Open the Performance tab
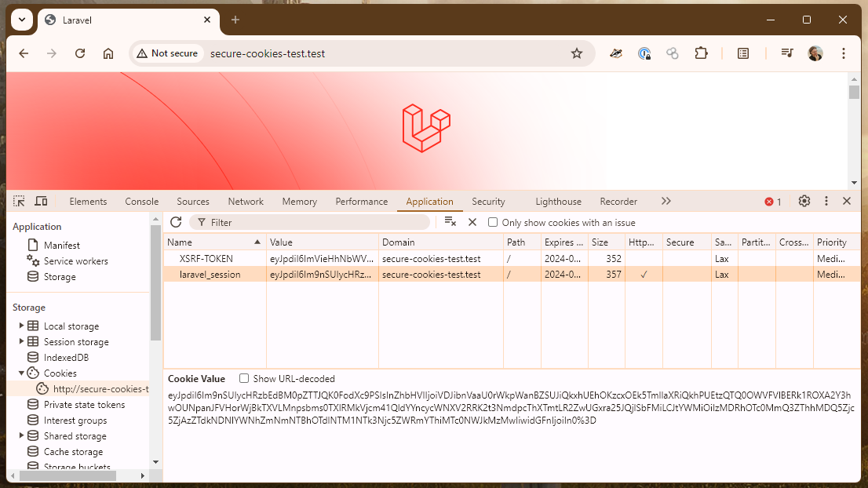 tap(362, 202)
